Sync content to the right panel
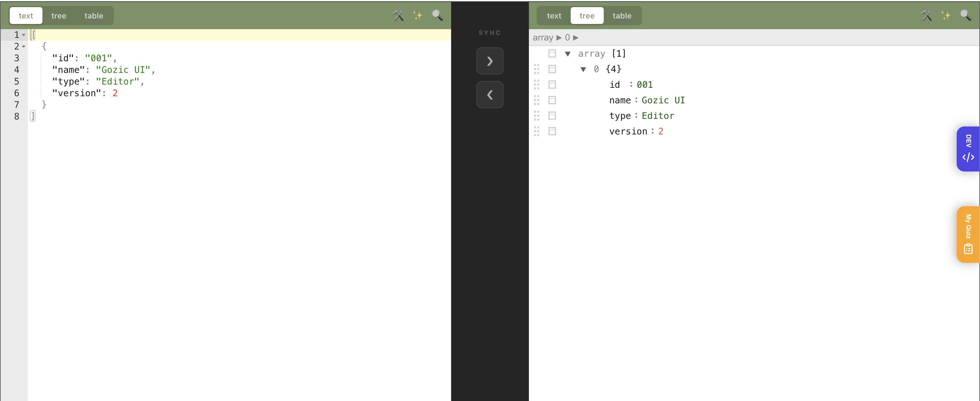This screenshot has height=401, width=980. click(490, 61)
